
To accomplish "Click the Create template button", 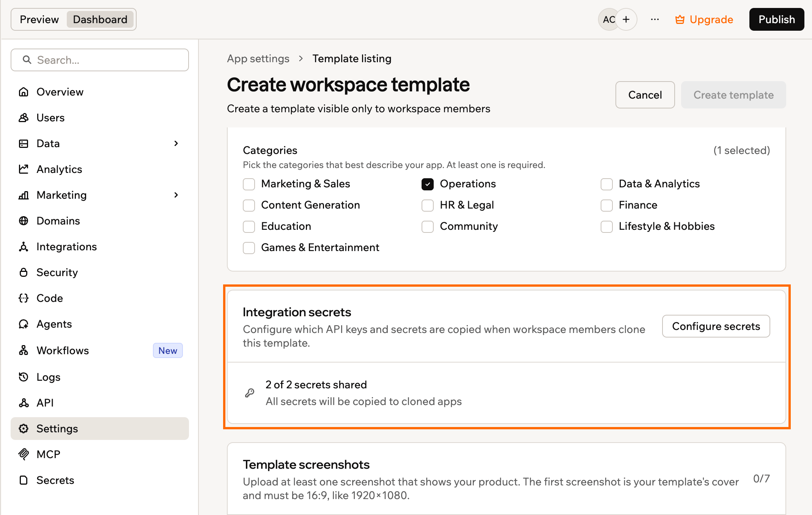I will point(733,95).
